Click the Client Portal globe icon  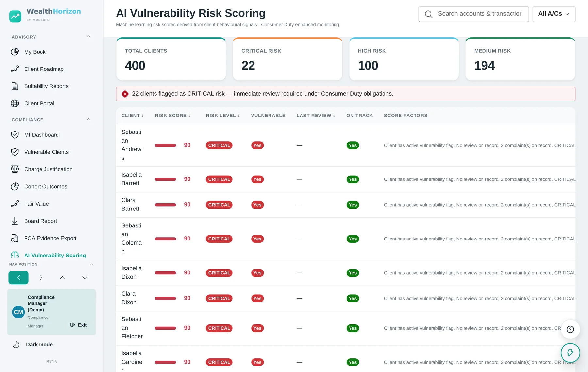coord(15,103)
